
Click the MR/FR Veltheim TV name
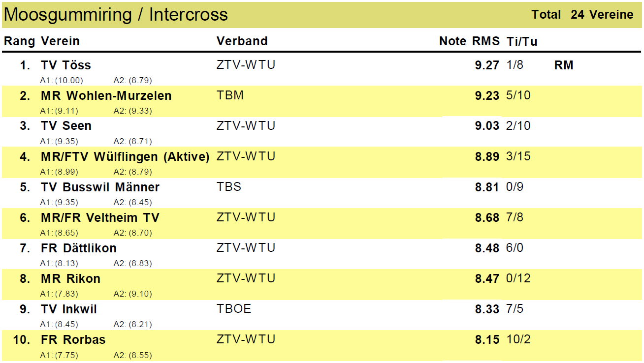[100, 217]
